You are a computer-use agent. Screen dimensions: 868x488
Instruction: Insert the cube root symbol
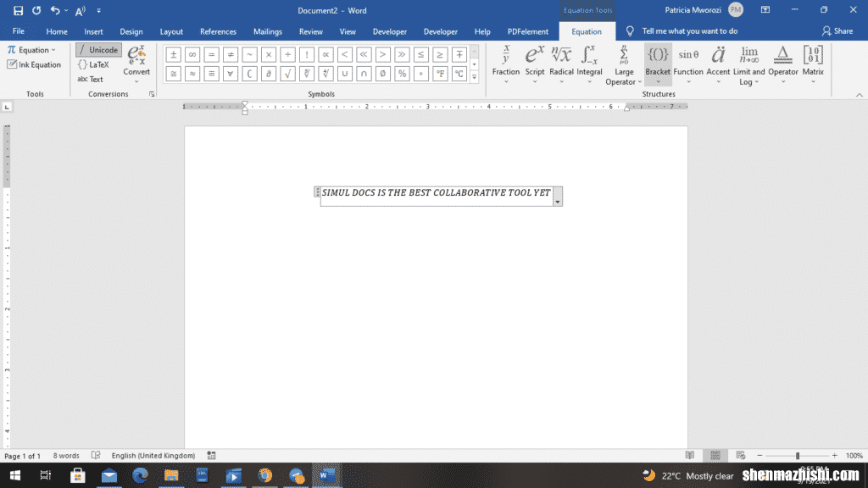307,74
